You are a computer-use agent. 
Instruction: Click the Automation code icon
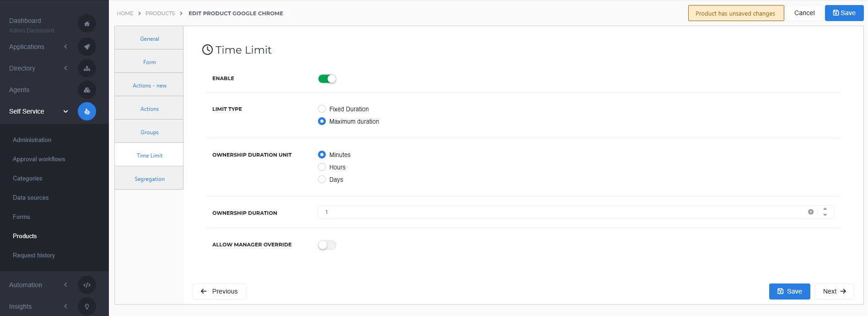(87, 285)
